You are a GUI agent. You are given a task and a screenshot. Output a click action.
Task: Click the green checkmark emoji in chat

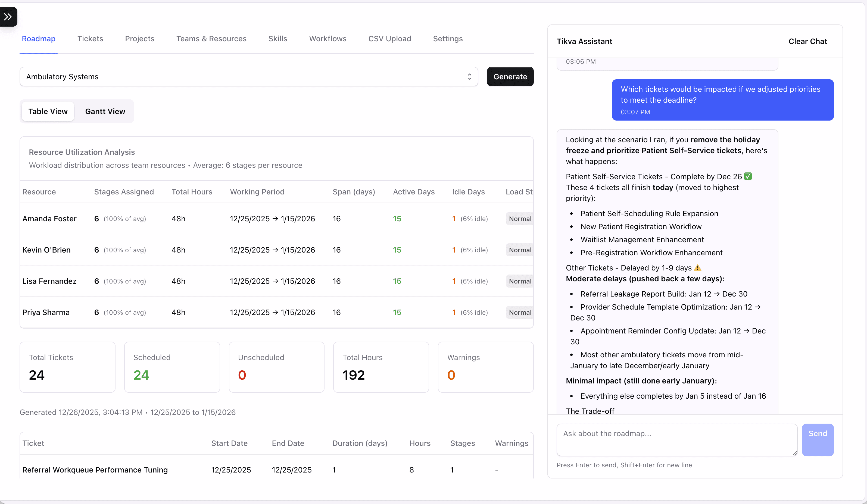pyautogui.click(x=748, y=176)
